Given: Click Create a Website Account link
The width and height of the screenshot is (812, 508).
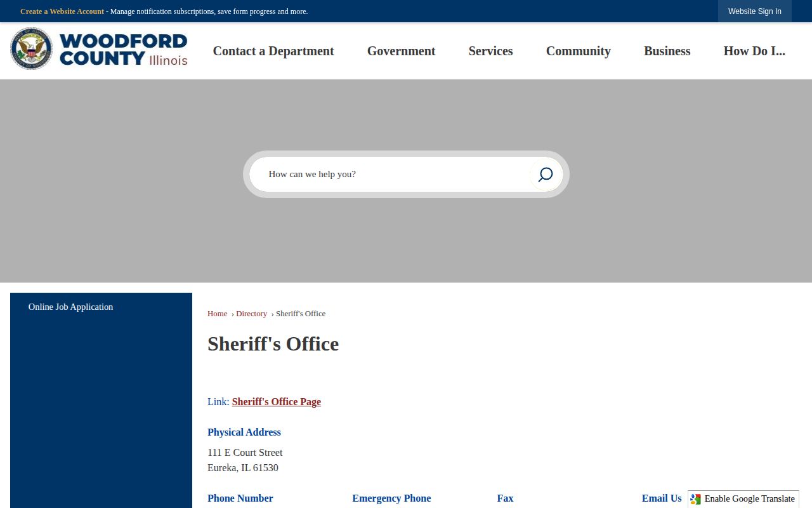Looking at the screenshot, I should [x=62, y=11].
